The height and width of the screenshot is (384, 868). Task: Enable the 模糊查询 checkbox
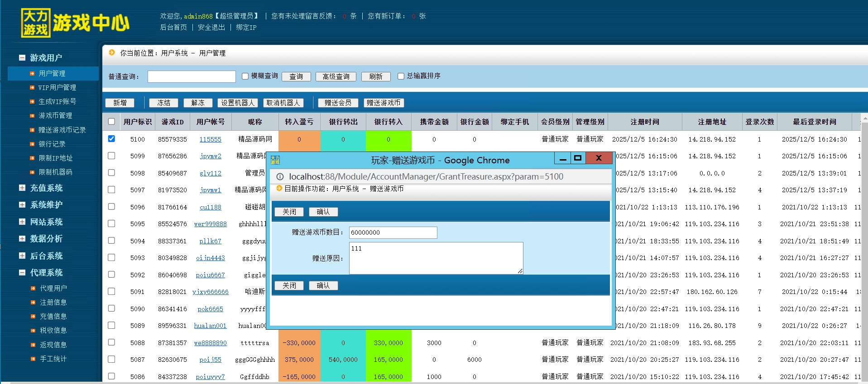245,76
